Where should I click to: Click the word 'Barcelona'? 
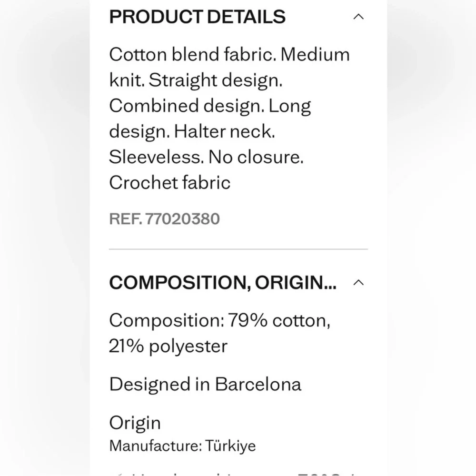[x=258, y=384]
